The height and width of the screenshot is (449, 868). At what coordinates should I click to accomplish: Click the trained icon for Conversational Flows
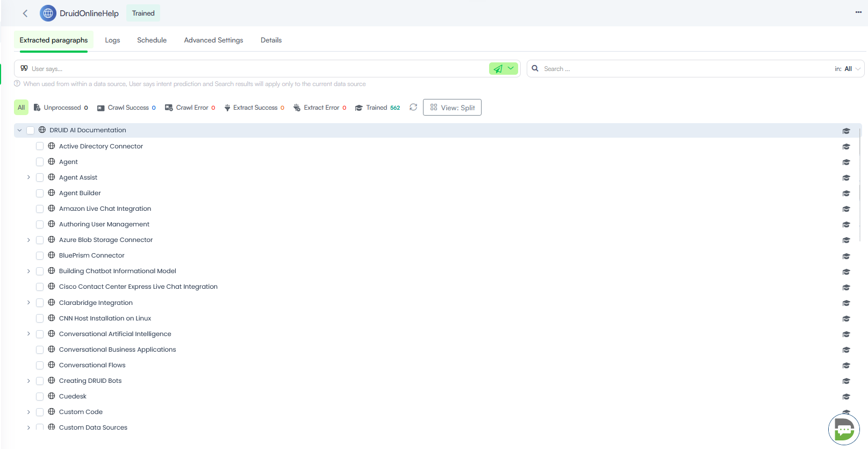pyautogui.click(x=847, y=365)
